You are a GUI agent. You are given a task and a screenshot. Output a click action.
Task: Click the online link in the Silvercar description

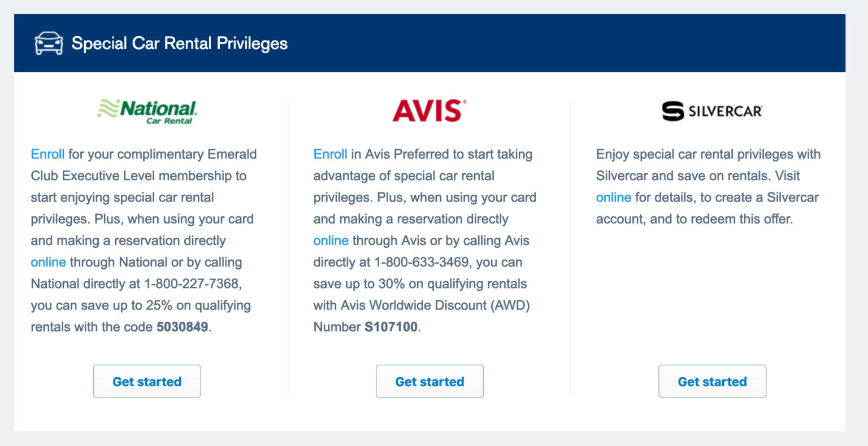pos(614,197)
